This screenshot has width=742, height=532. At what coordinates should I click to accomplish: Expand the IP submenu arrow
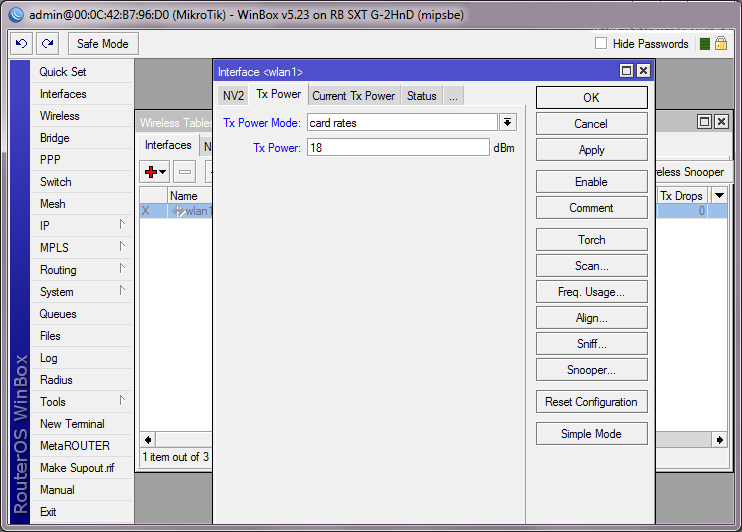(x=122, y=224)
